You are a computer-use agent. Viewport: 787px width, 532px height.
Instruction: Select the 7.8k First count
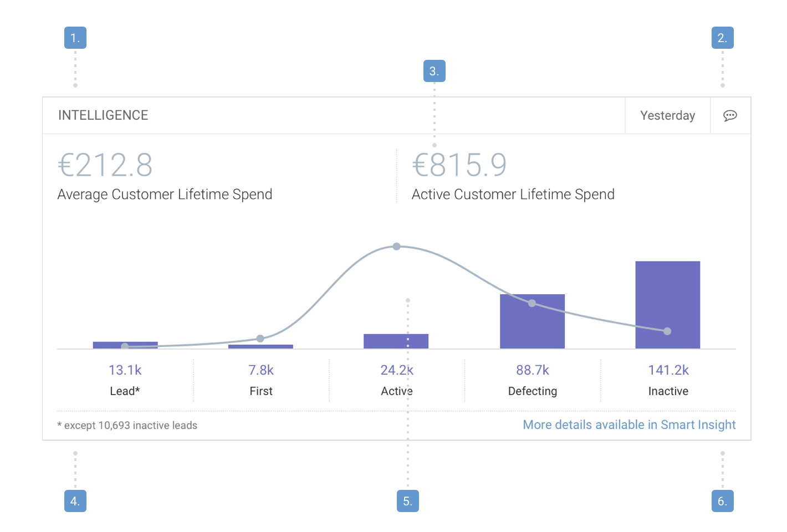pos(261,370)
